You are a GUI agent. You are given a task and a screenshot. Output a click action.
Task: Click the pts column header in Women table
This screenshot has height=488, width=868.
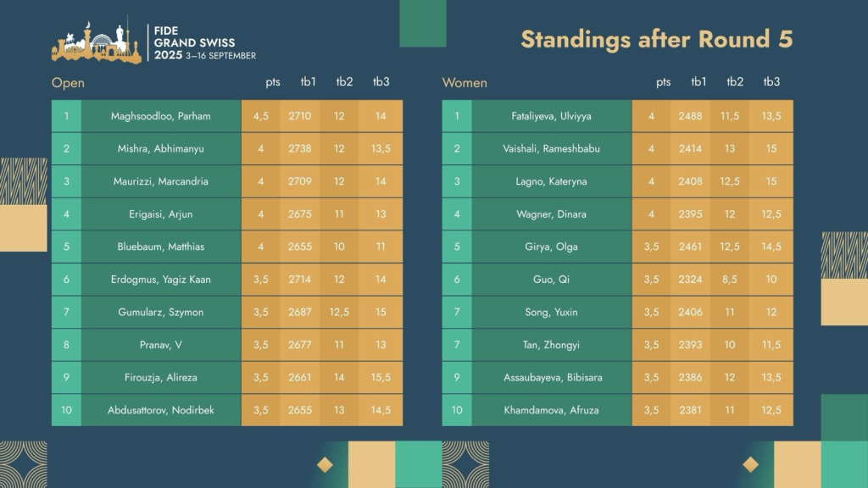(x=663, y=82)
